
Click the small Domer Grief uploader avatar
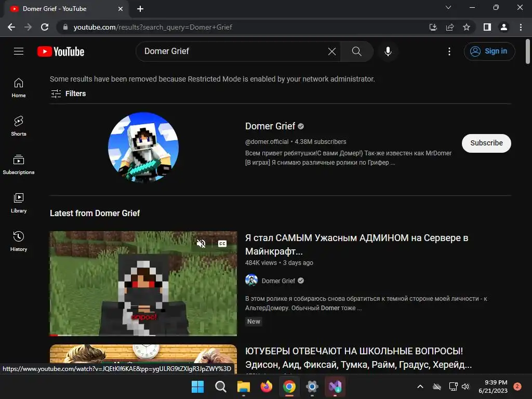[251, 280]
